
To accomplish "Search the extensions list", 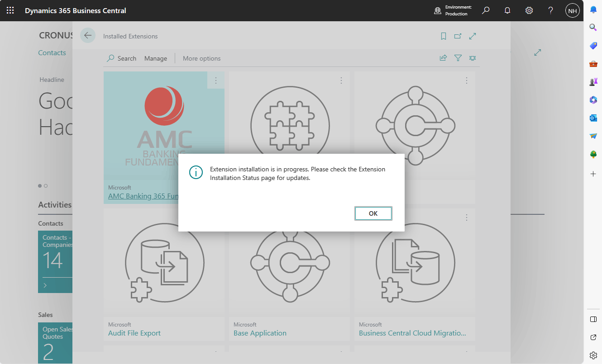I will click(x=122, y=58).
